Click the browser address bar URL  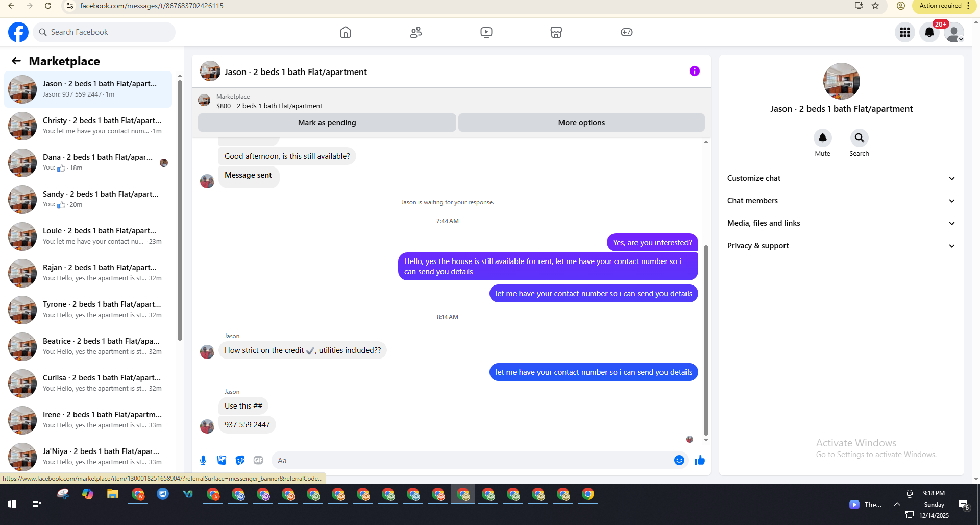click(x=152, y=6)
